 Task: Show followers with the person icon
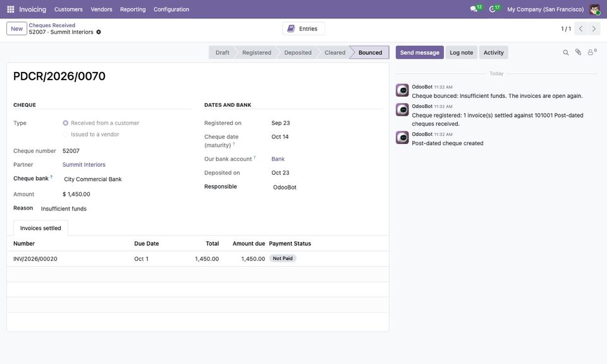592,52
